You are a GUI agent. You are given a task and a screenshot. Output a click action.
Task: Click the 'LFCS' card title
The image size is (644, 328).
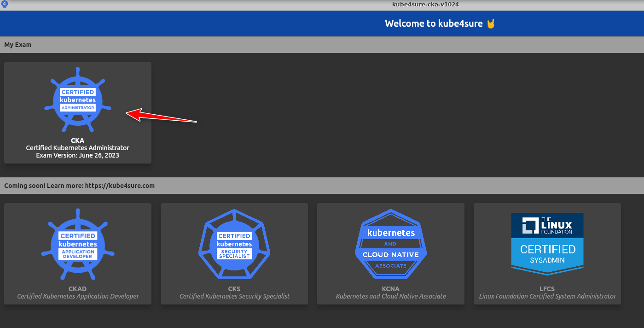547,289
